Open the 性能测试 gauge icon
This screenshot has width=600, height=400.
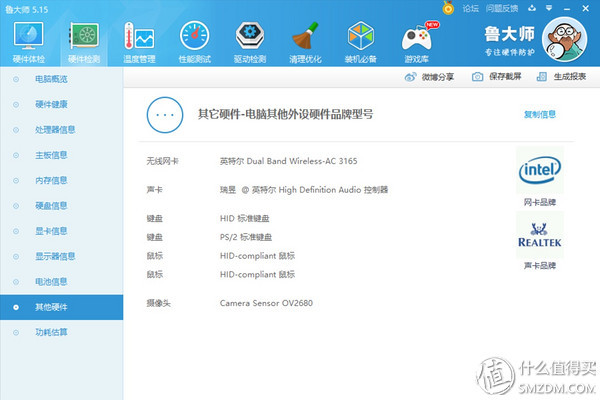pos(194,42)
